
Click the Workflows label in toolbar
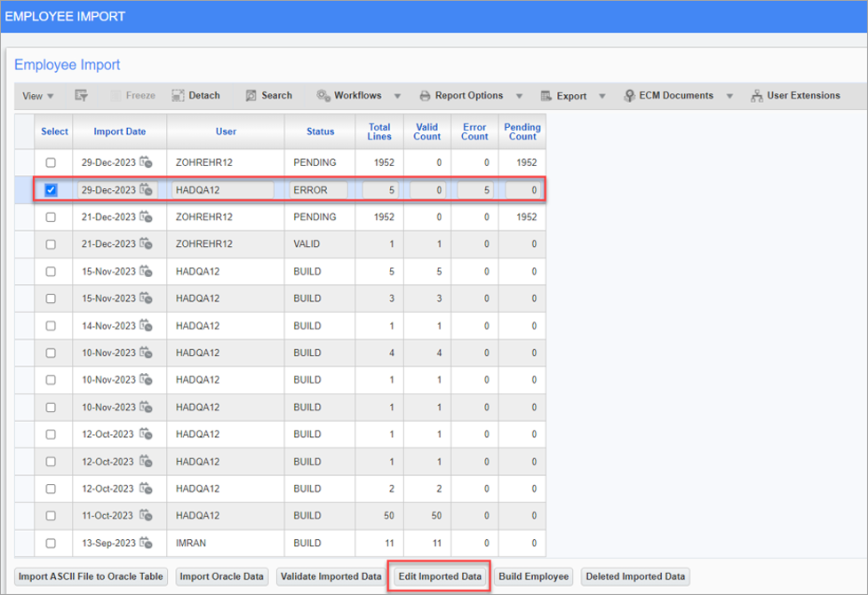tap(358, 95)
